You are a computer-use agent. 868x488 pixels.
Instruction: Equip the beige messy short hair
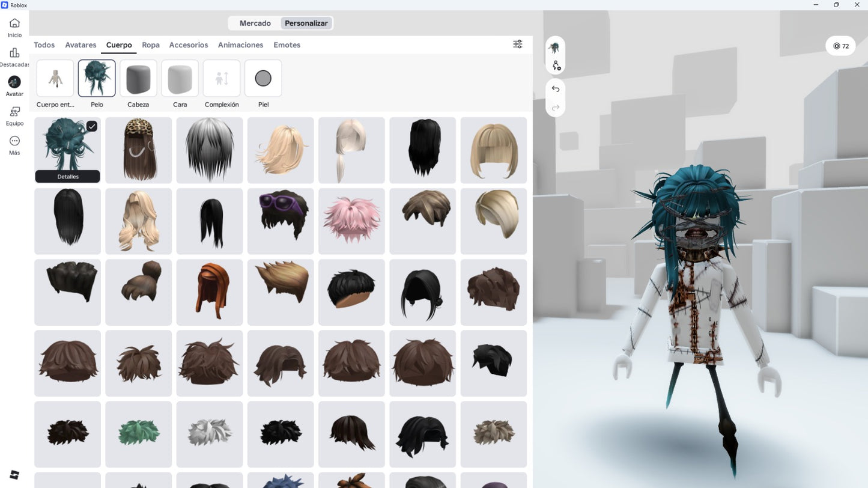(494, 434)
